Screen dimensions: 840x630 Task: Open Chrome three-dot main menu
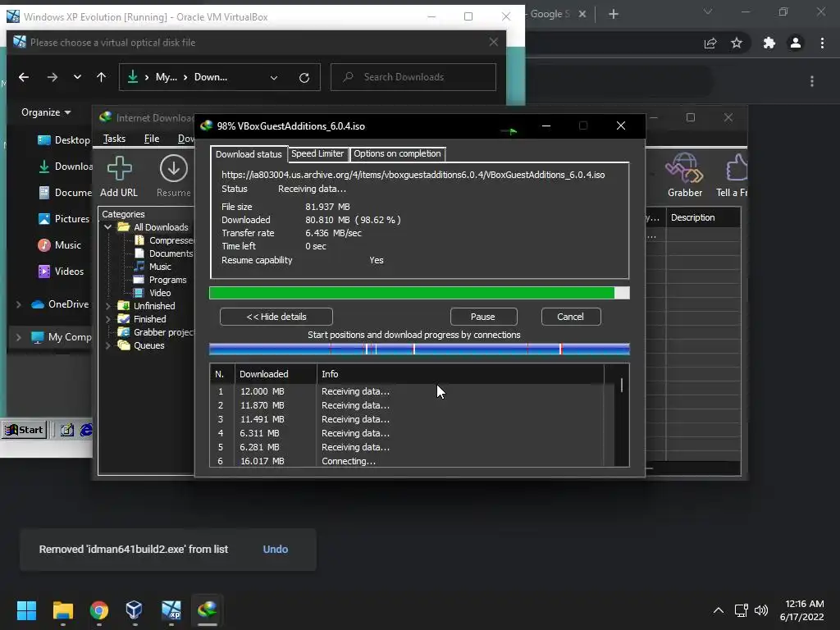point(822,43)
